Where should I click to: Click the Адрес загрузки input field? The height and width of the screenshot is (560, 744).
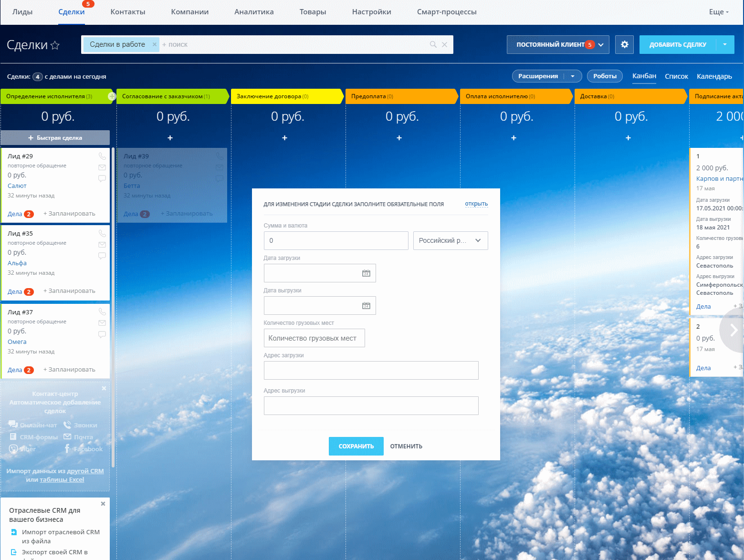[371, 370]
